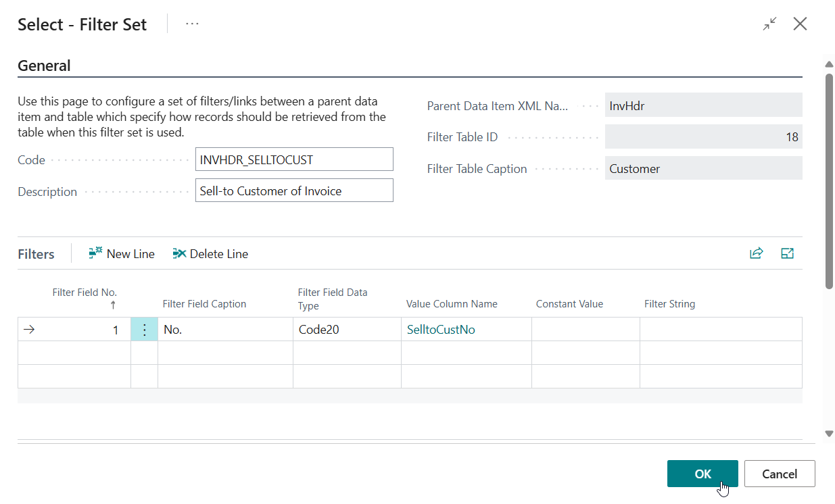Open the three-dot menu beside the page title
This screenshot has width=835, height=504.
192,24
